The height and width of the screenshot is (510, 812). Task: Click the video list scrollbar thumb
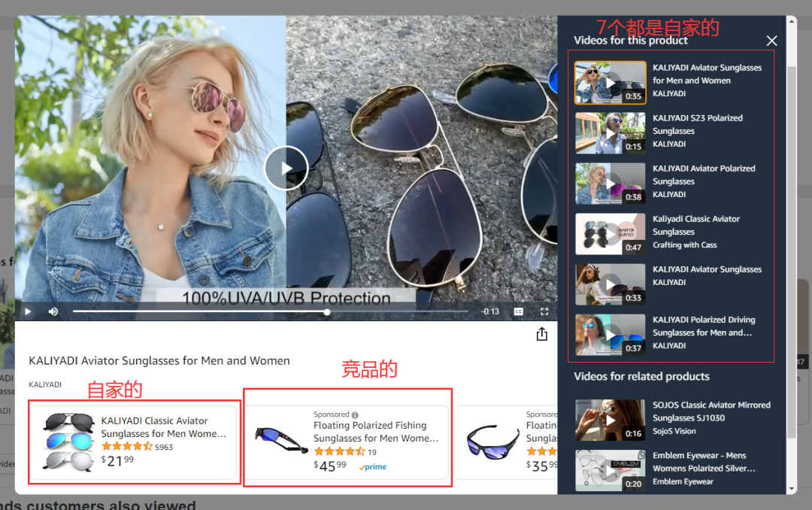point(791,252)
